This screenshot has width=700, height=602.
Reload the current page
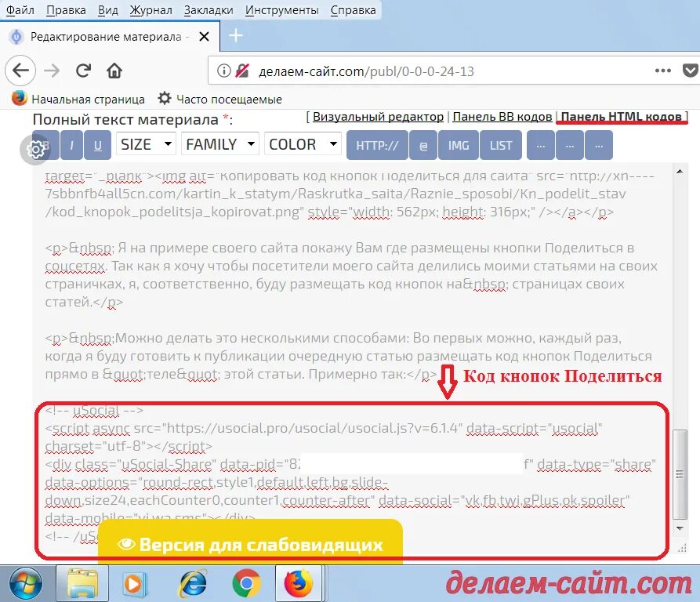click(83, 71)
